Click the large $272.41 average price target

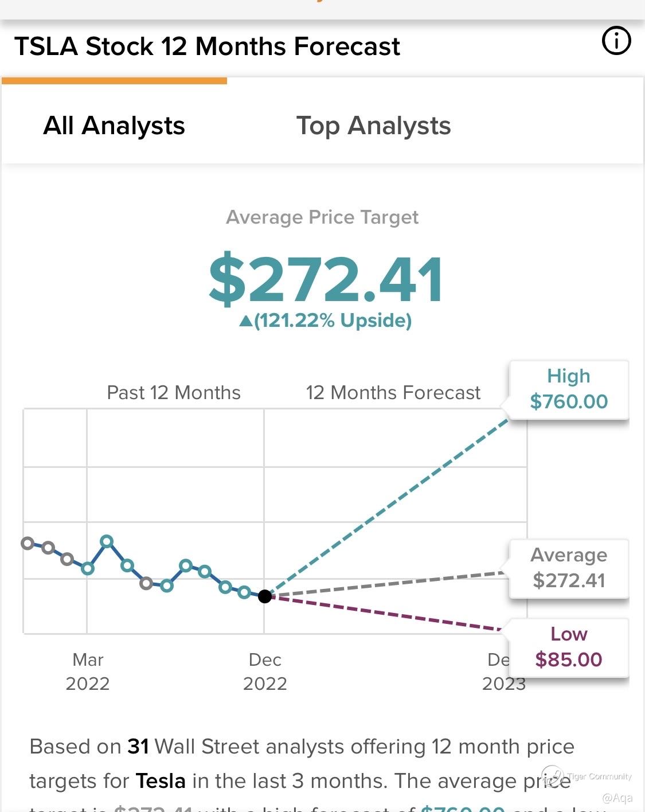325,280
